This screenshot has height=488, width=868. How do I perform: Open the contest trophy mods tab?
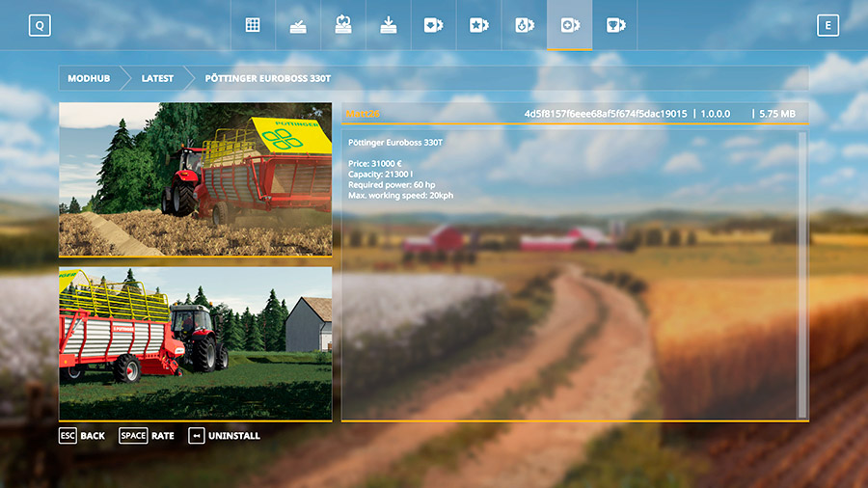pyautogui.click(x=615, y=25)
